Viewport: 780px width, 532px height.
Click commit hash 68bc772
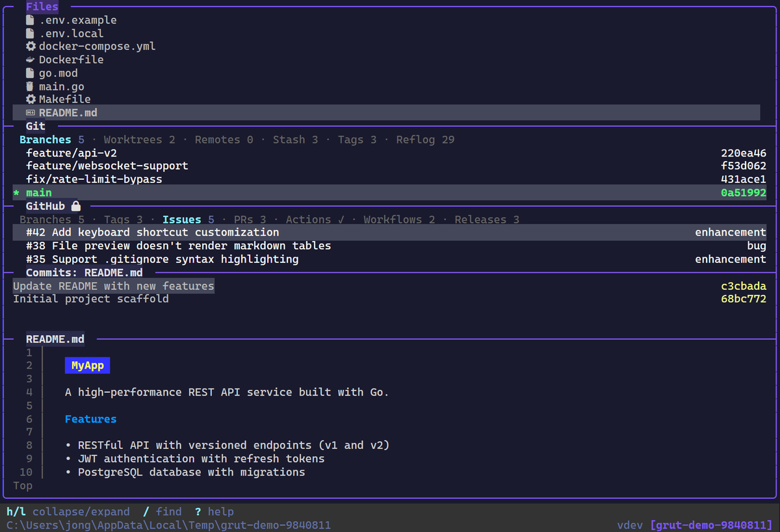(x=744, y=299)
